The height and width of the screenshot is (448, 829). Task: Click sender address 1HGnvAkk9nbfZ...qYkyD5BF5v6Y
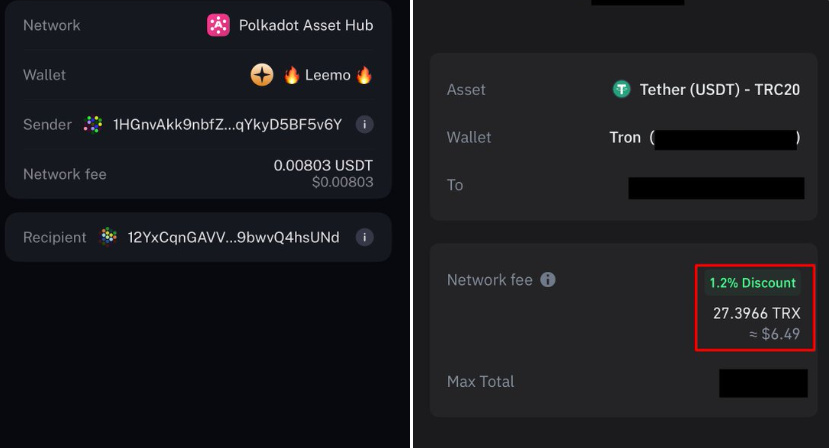(x=228, y=125)
